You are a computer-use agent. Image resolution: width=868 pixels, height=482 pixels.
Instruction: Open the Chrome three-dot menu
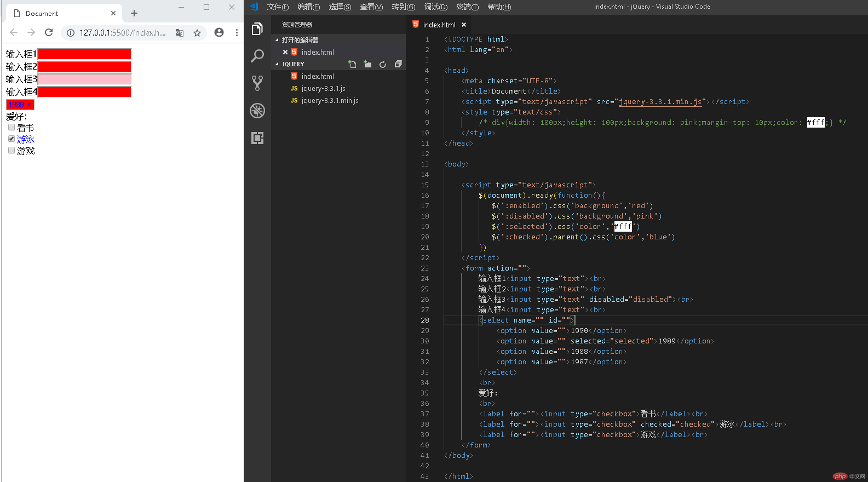[237, 32]
